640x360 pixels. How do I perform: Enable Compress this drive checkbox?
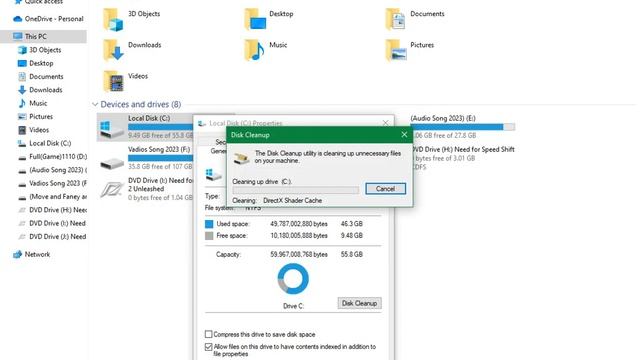point(209,334)
